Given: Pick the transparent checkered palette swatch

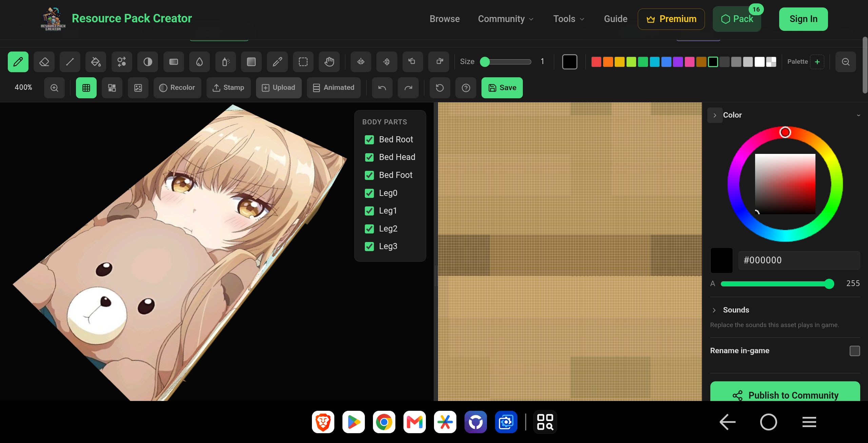Looking at the screenshot, I should (x=771, y=62).
